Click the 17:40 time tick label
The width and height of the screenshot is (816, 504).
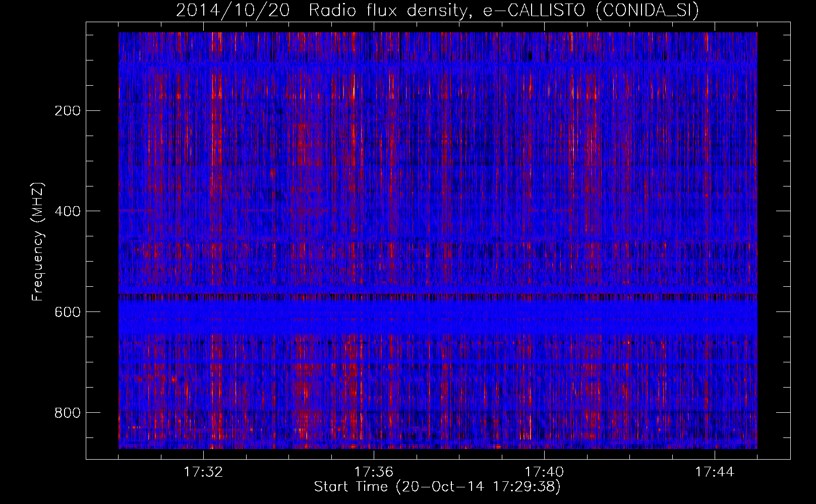click(544, 472)
